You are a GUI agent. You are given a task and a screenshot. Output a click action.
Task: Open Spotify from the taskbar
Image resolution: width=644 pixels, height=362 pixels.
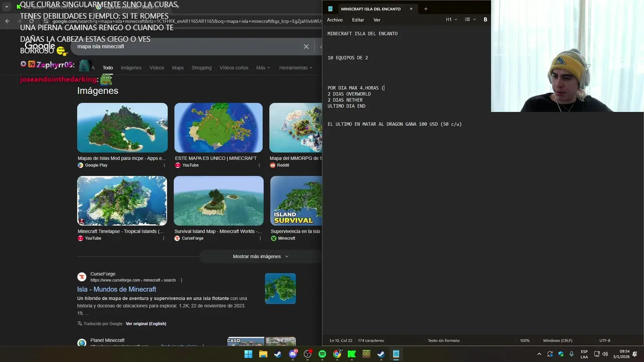click(x=322, y=354)
